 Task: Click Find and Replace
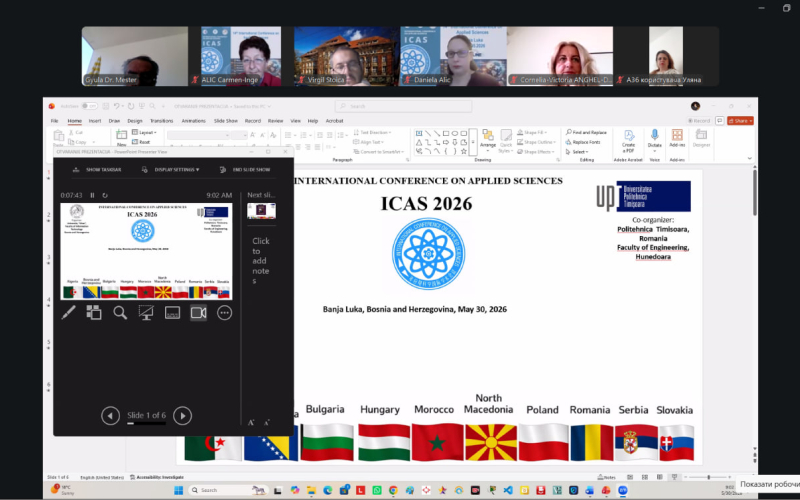pyautogui.click(x=586, y=133)
